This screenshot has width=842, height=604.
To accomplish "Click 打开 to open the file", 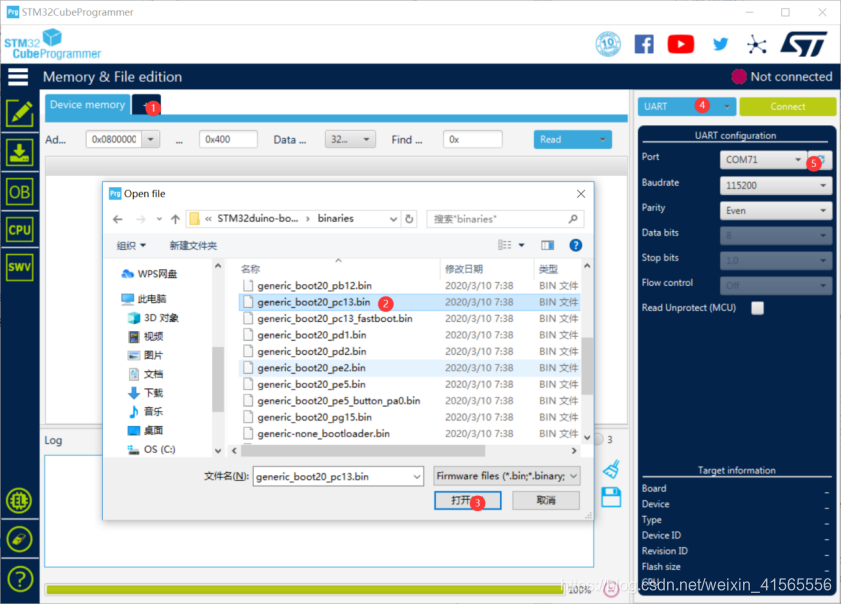I will point(468,500).
